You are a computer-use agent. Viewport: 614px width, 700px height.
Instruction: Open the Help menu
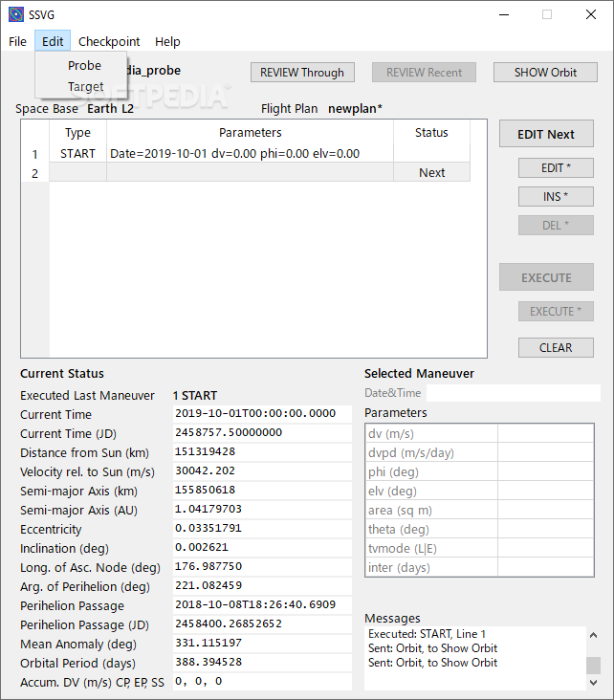[167, 41]
